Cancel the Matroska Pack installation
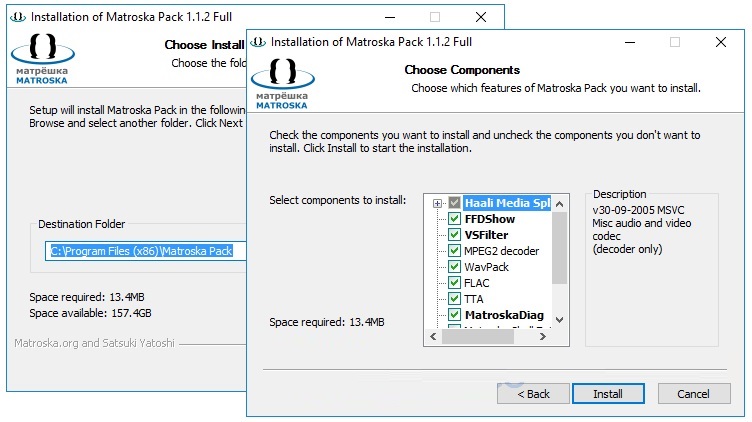The width and height of the screenshot is (752, 422). (694, 394)
